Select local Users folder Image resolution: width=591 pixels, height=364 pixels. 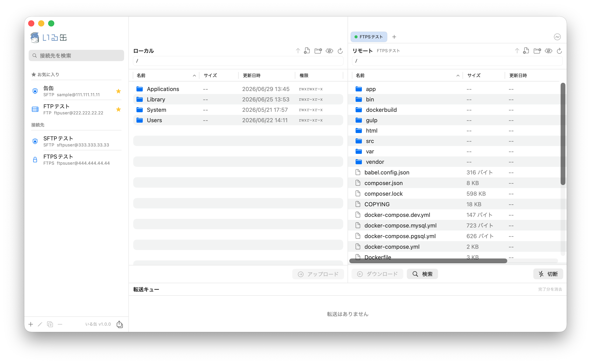[x=238, y=120]
